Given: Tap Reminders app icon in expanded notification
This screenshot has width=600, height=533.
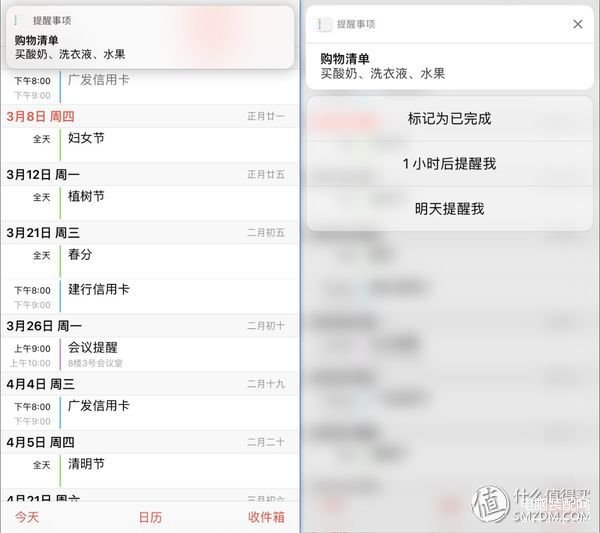Looking at the screenshot, I should [324, 24].
